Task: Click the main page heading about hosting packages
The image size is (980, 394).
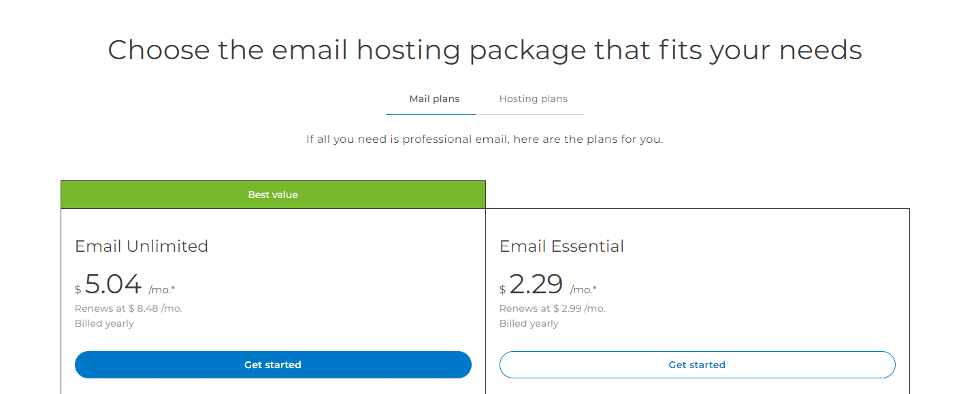Action: point(485,50)
